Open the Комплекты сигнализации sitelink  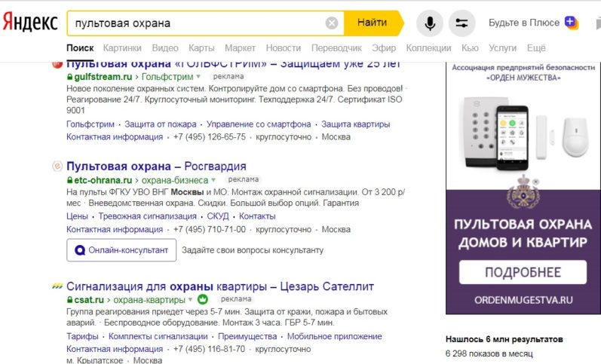(158, 336)
